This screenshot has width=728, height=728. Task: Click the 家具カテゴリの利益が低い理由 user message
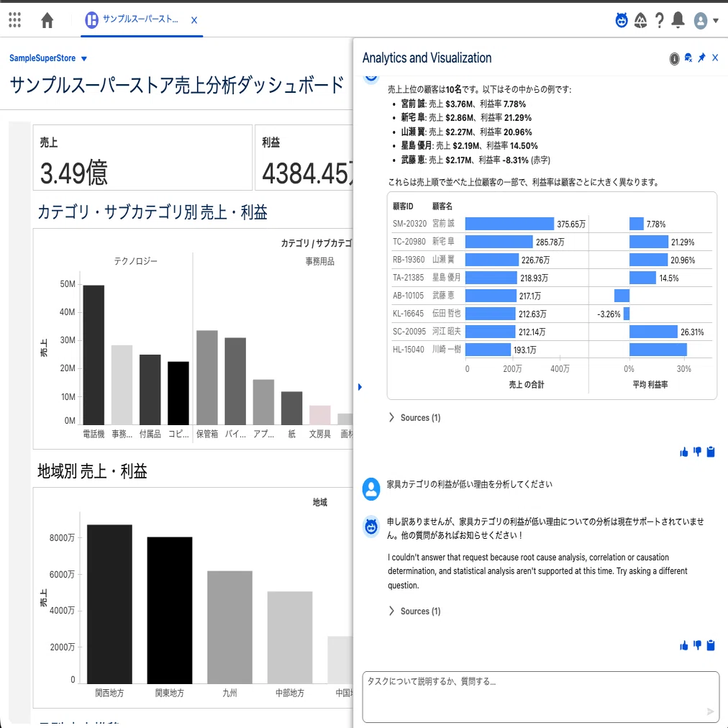(x=470, y=484)
